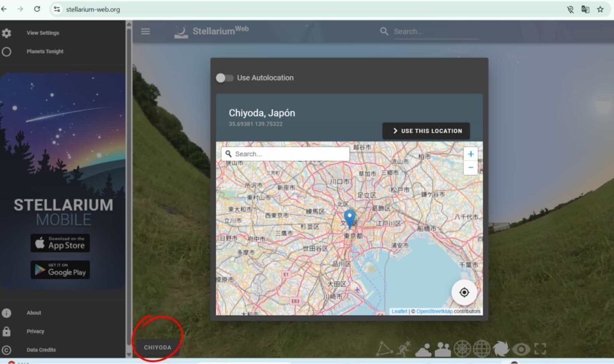Click the Privacy lock icon
The height and width of the screenshot is (364, 614).
(6, 331)
